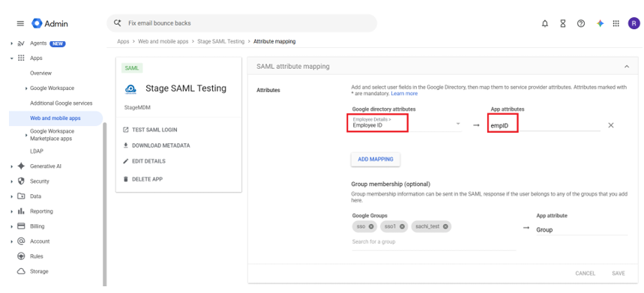This screenshot has height=293, width=644.
Task: Open the Gemini sparkle icon
Action: click(x=600, y=23)
